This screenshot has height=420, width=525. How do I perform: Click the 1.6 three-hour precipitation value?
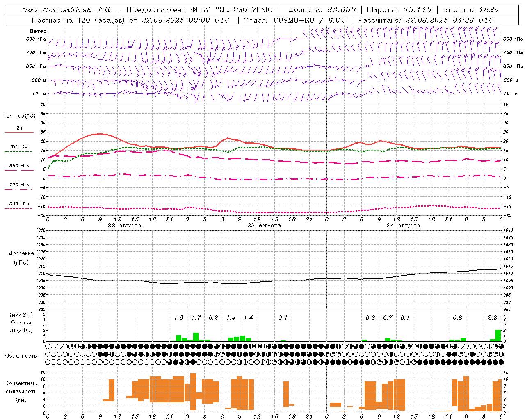tap(178, 318)
